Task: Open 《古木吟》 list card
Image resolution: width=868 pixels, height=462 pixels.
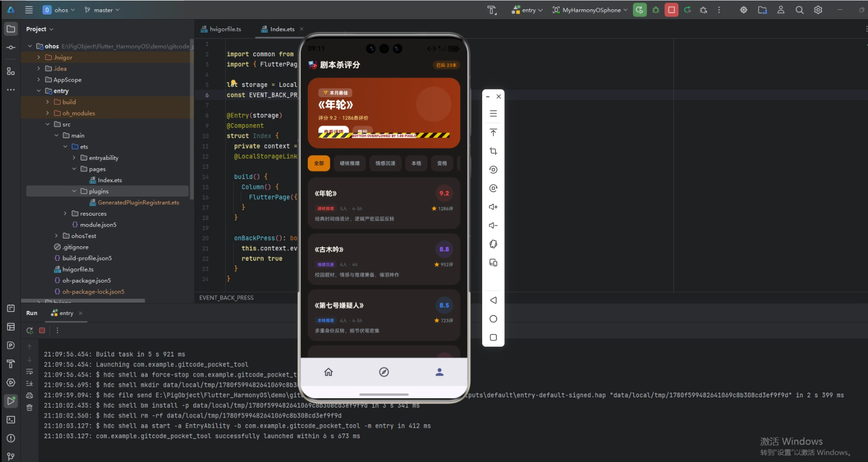Action: coord(384,259)
